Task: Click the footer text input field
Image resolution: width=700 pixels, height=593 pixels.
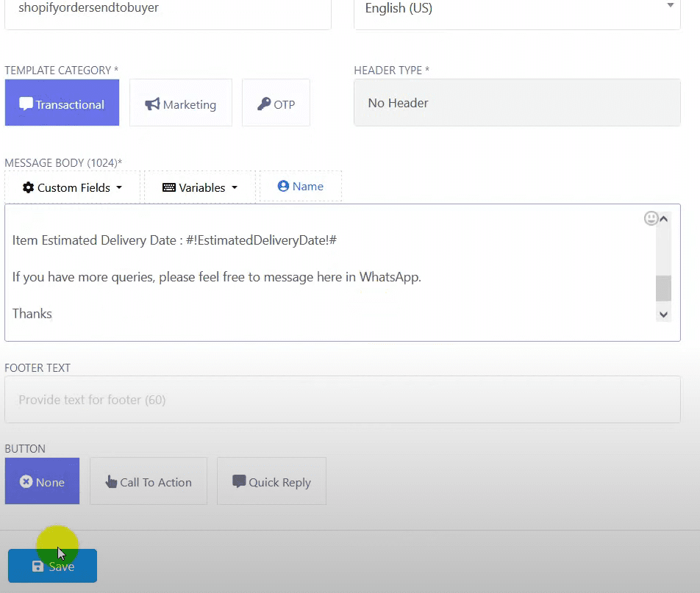Action: click(x=342, y=400)
